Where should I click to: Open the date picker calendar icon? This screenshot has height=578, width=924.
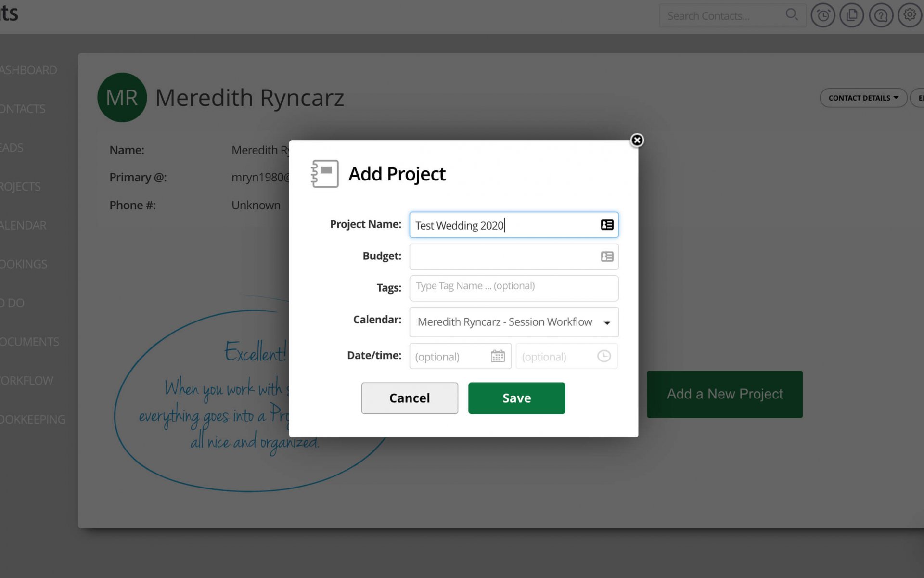tap(498, 356)
